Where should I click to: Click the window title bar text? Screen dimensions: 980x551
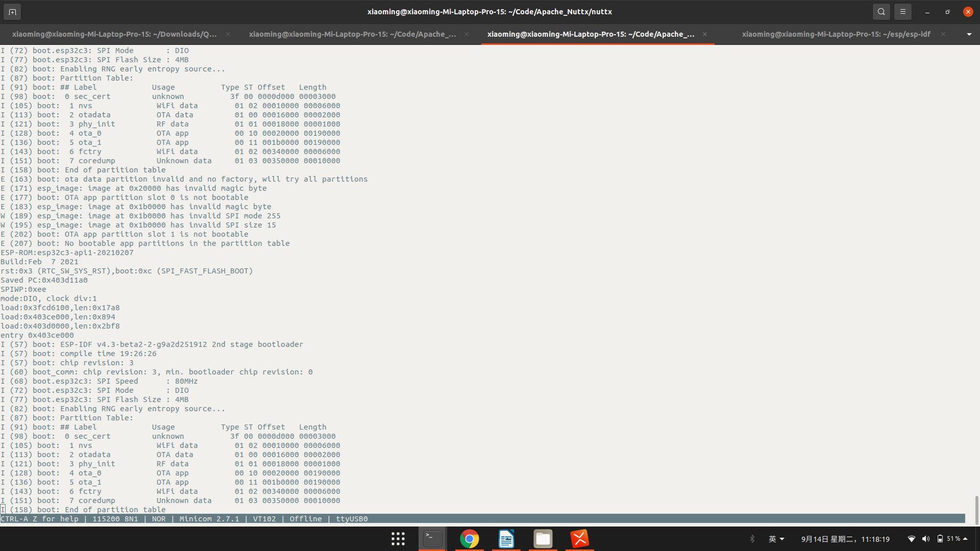click(x=489, y=11)
